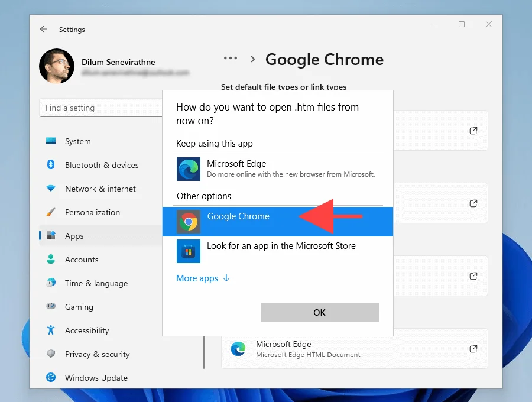This screenshot has width=532, height=402.
Task: Select Google Chrome in the app list
Action: pyautogui.click(x=238, y=217)
